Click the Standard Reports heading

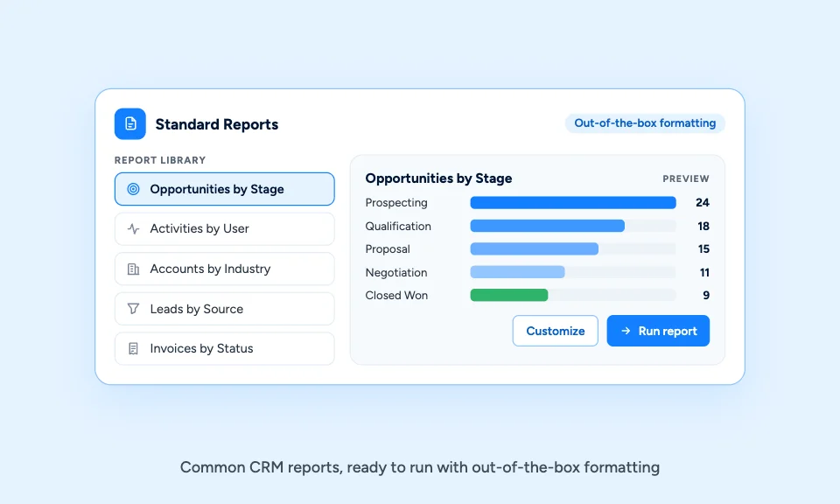click(217, 124)
